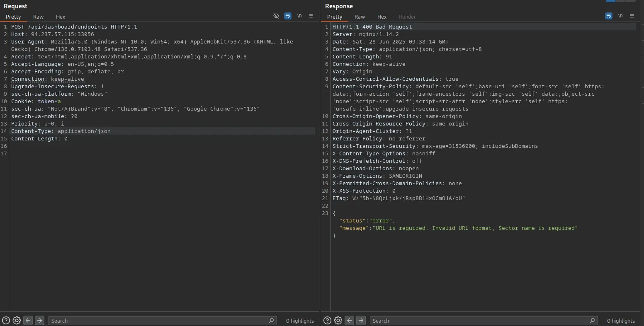Switch Request view to Pretty tab

[x=13, y=17]
